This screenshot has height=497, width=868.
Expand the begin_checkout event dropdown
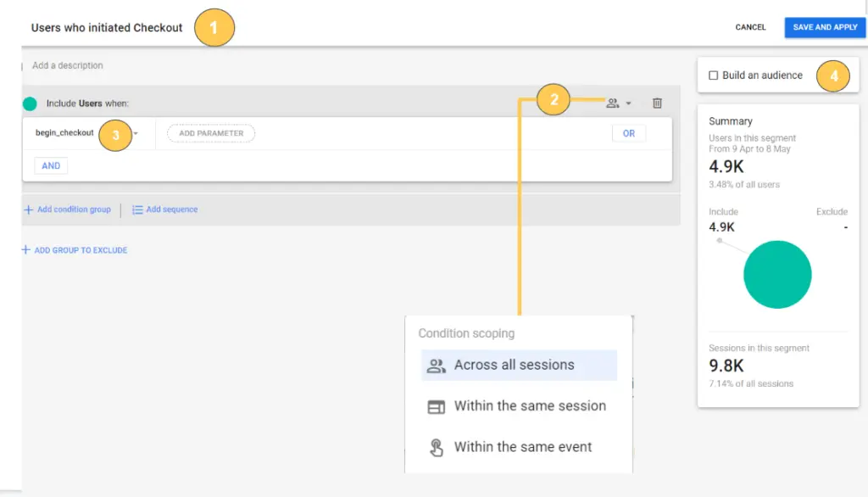point(136,133)
